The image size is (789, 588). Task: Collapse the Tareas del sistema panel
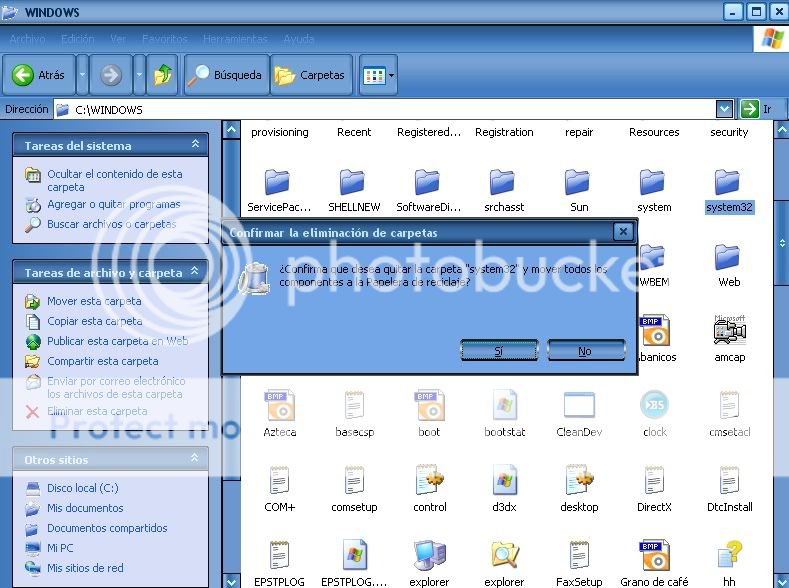coord(195,145)
